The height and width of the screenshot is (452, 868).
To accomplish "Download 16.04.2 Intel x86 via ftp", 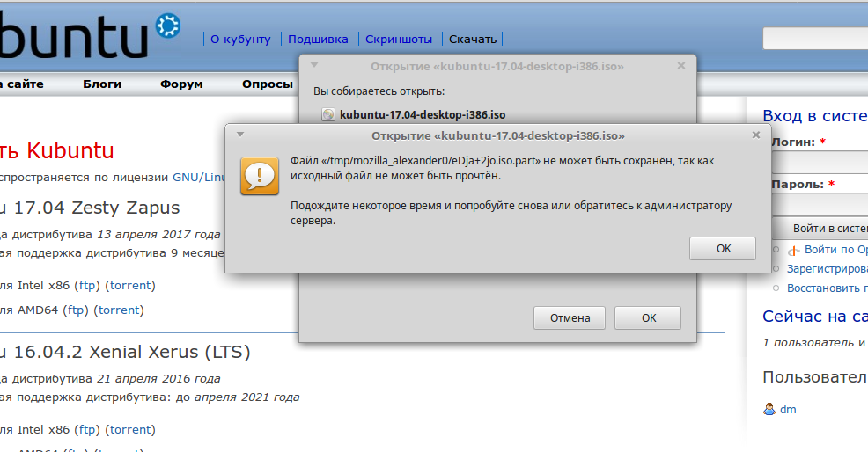I will pyautogui.click(x=87, y=429).
